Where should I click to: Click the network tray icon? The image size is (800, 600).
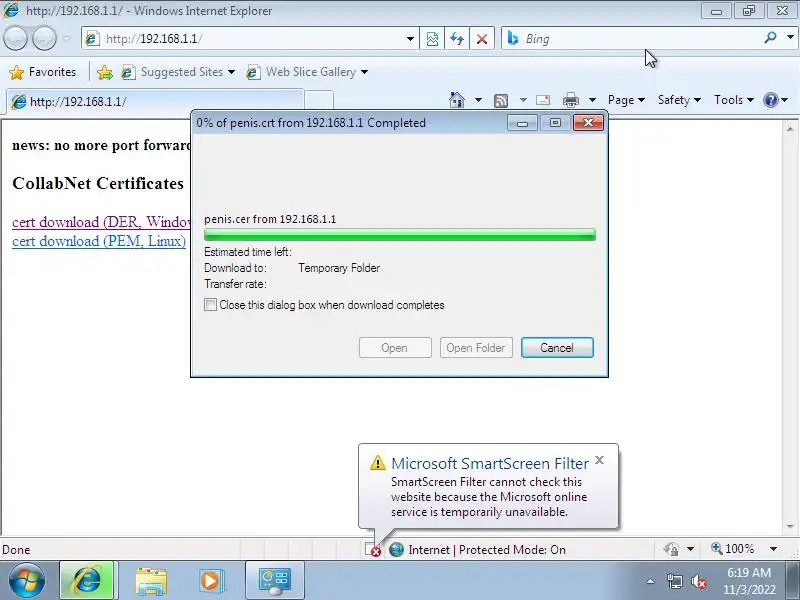pyautogui.click(x=674, y=581)
